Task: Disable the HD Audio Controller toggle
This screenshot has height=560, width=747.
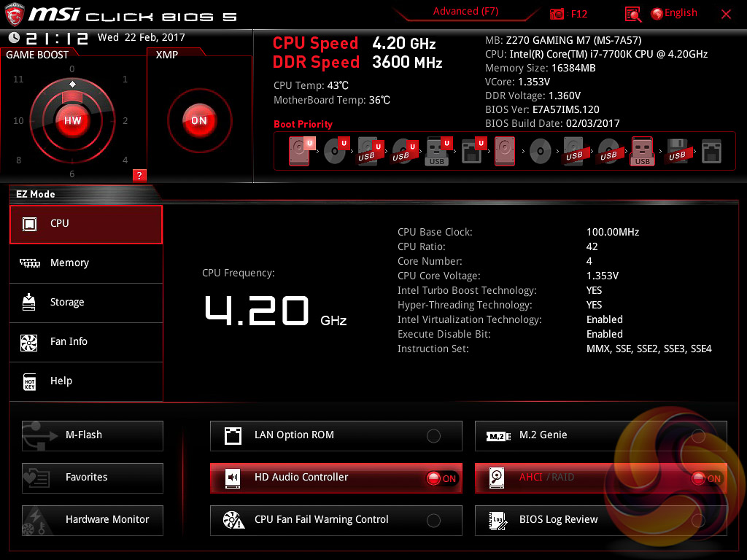Action: click(441, 478)
